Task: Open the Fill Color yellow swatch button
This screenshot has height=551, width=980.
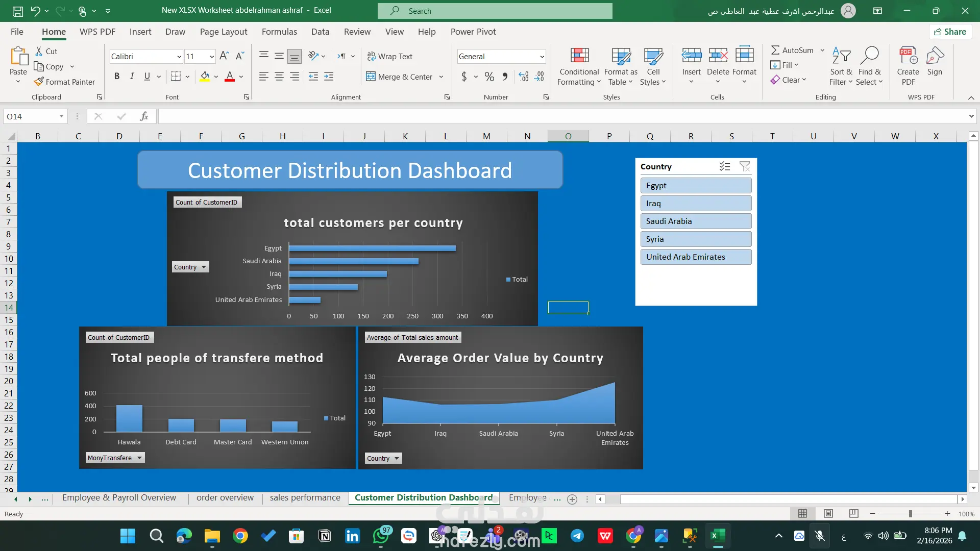Action: coord(205,77)
